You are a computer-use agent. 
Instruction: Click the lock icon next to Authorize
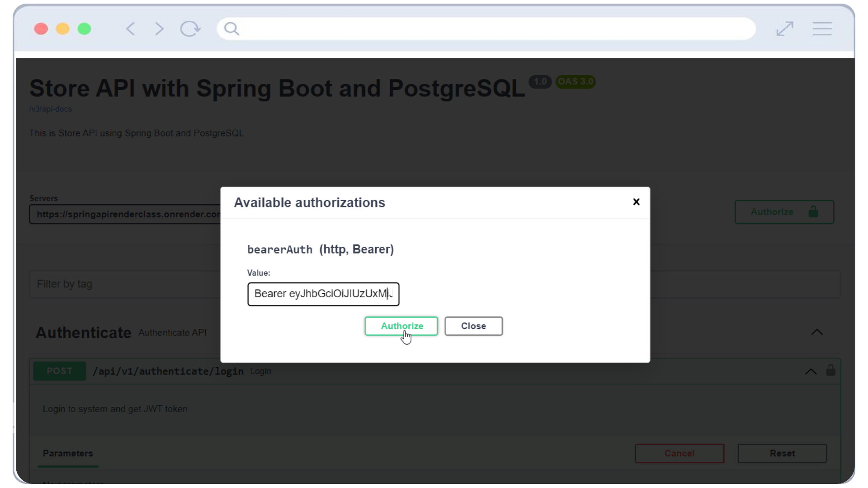click(812, 211)
